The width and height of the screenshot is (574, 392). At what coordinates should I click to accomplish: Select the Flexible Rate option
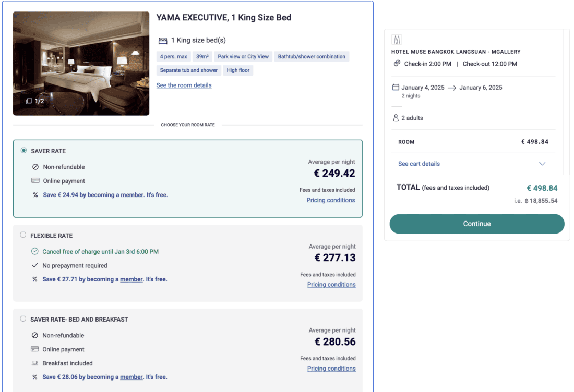pyautogui.click(x=23, y=235)
